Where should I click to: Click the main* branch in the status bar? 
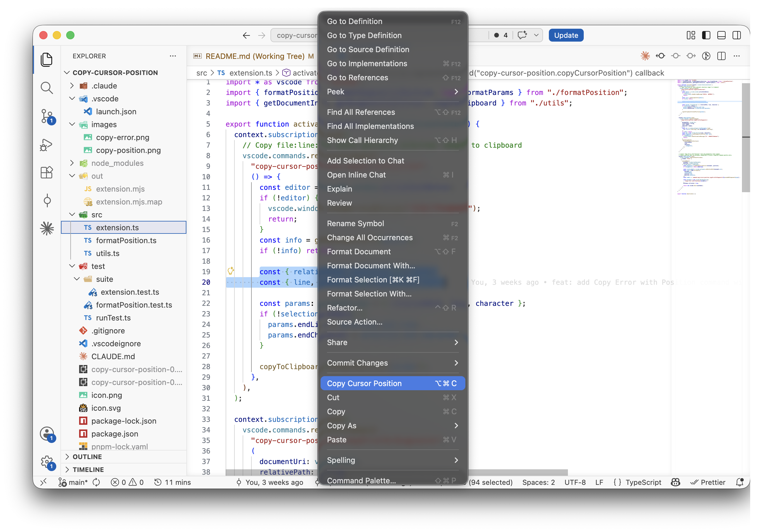tap(73, 482)
